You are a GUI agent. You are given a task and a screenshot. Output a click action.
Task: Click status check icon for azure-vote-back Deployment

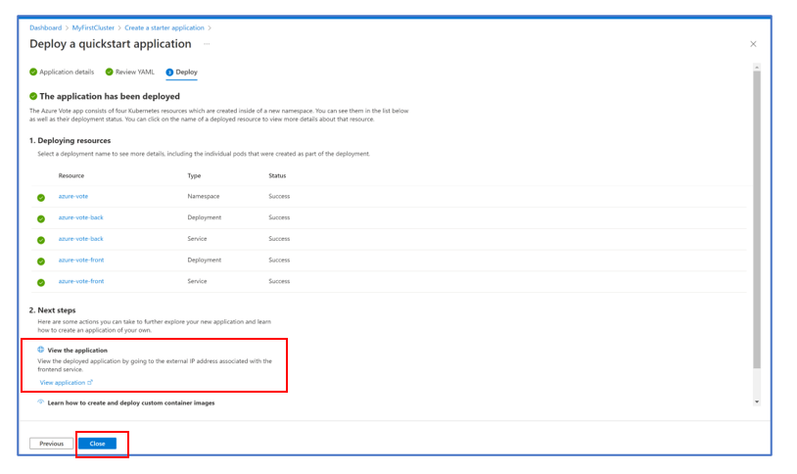coord(41,219)
